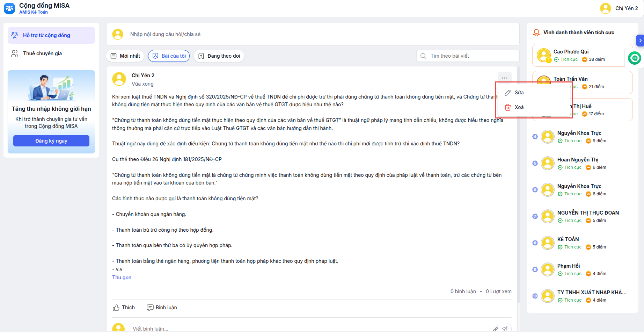Click the Cộng đồng MISA logo icon
The height and width of the screenshot is (332, 644).
click(x=9, y=8)
